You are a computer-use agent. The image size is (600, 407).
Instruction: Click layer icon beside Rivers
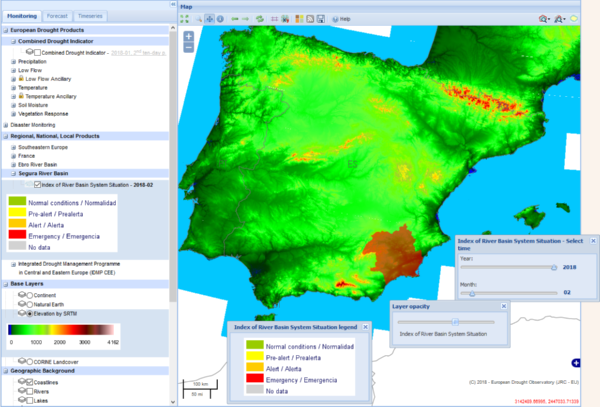click(22, 391)
